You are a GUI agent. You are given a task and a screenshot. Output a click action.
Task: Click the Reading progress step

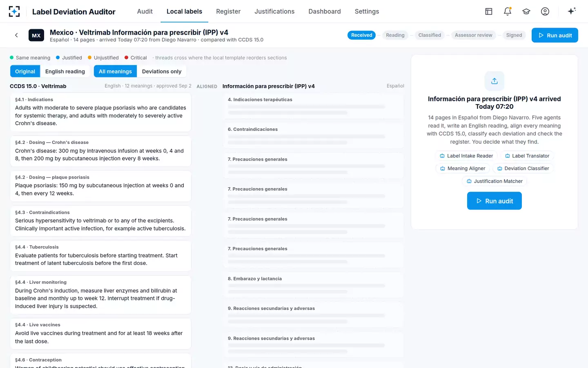tap(395, 35)
